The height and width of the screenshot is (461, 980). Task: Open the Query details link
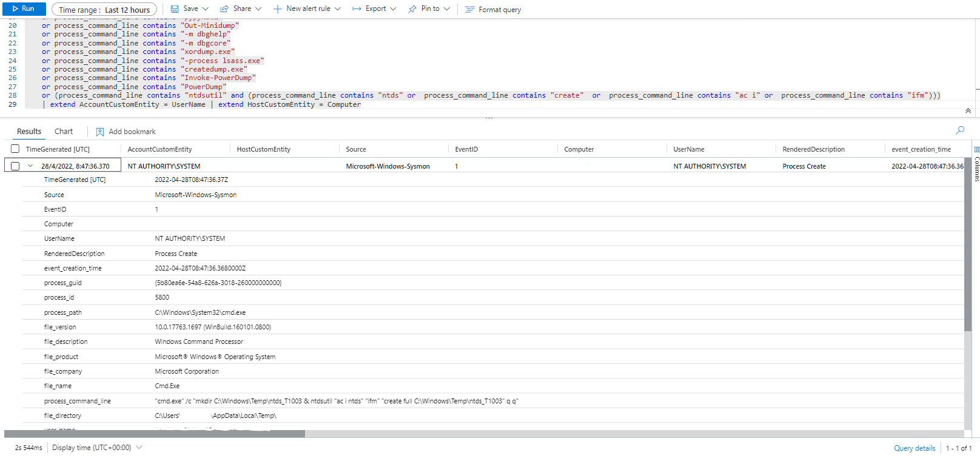(914, 448)
